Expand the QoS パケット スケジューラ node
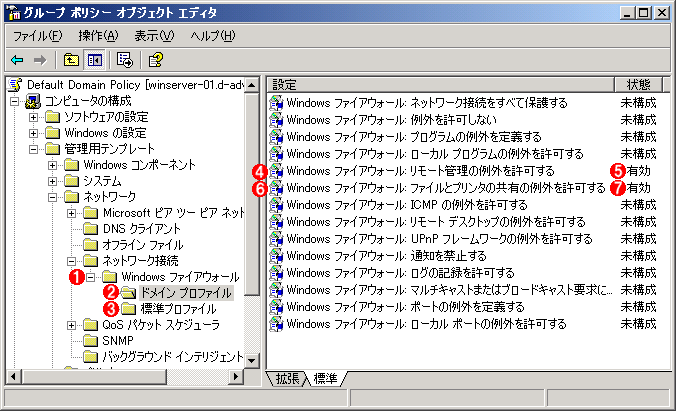The width and height of the screenshot is (676, 411). (x=72, y=325)
